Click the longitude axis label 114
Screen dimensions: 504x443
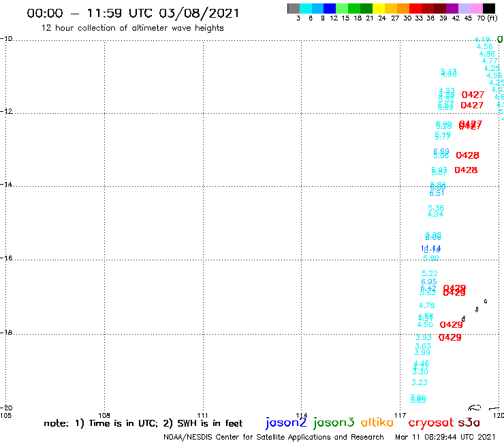301,415
